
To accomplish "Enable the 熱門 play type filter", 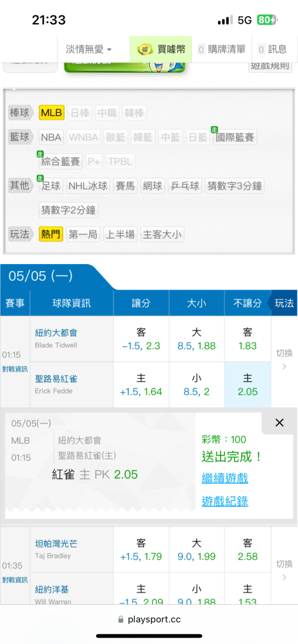I will coord(51,234).
